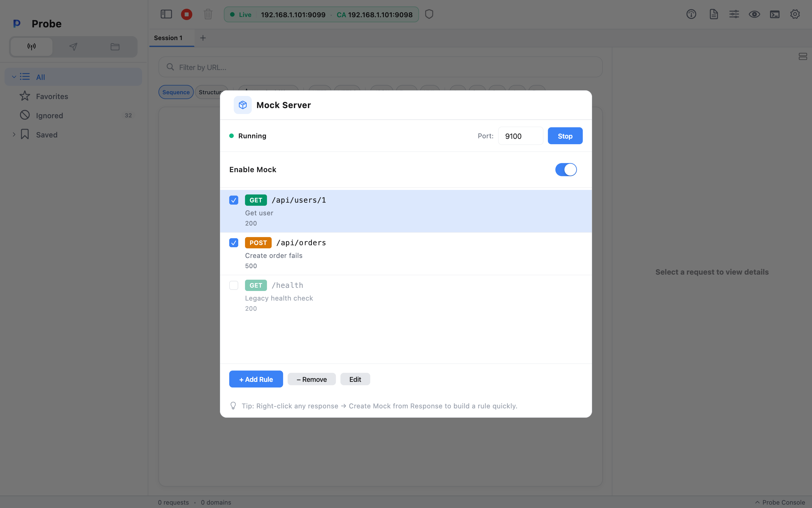The image size is (812, 508).
Task: Switch to the live capture antenna tab
Action: (32, 47)
